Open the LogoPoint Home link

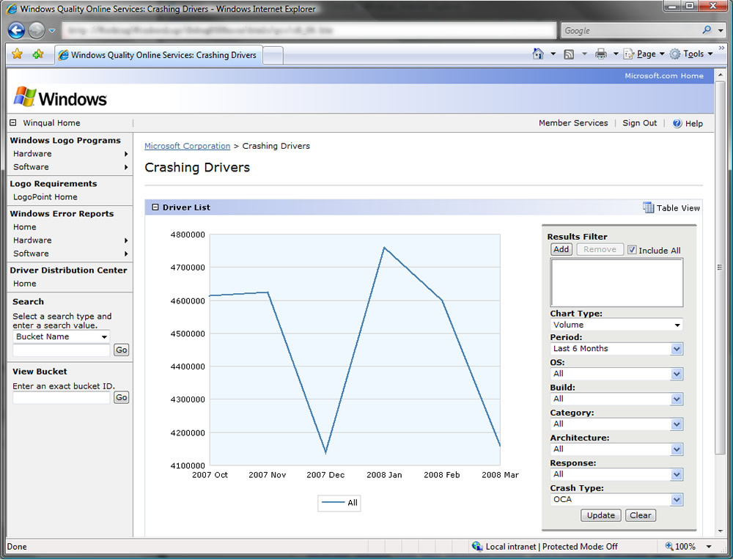[x=45, y=196]
